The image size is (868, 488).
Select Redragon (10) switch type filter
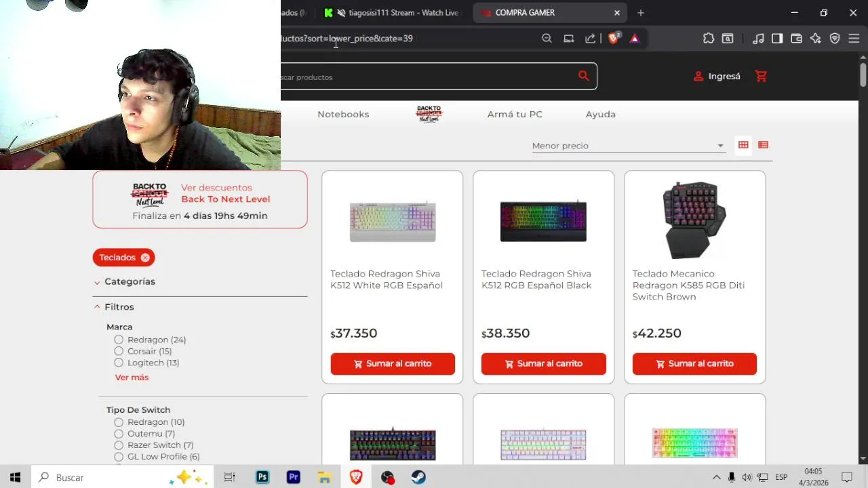149,422
